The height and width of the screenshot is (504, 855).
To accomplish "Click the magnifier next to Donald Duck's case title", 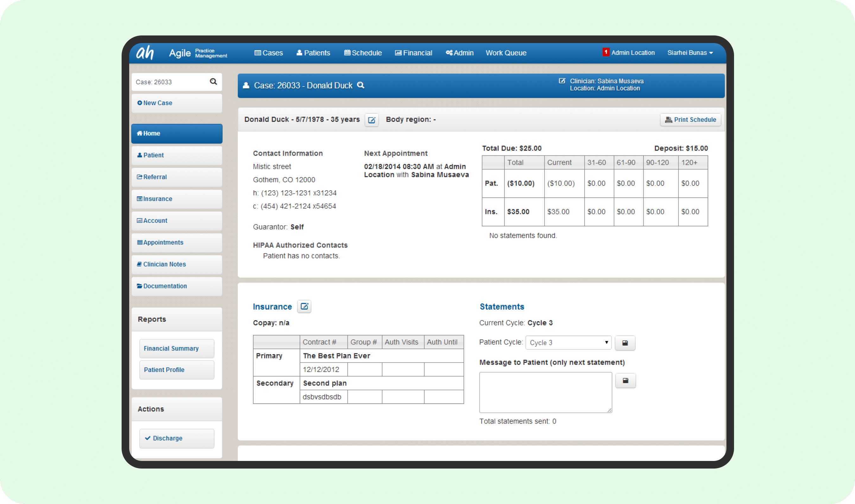I will tap(361, 85).
